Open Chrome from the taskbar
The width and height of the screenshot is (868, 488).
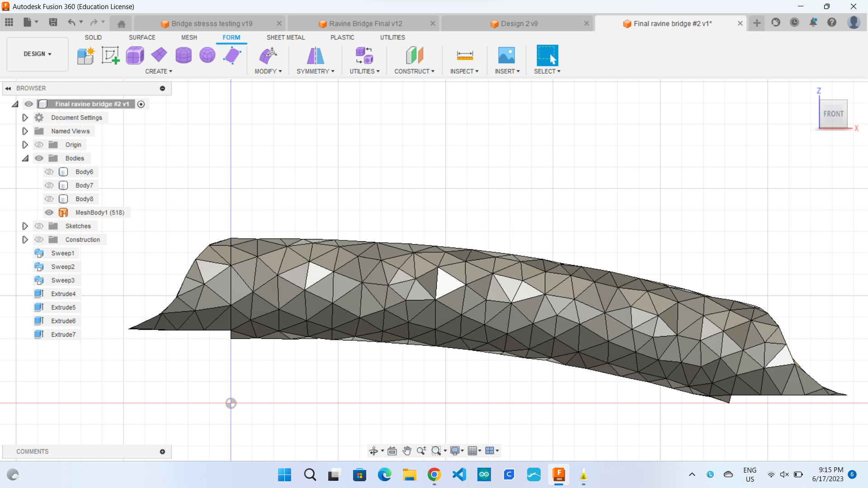point(434,475)
